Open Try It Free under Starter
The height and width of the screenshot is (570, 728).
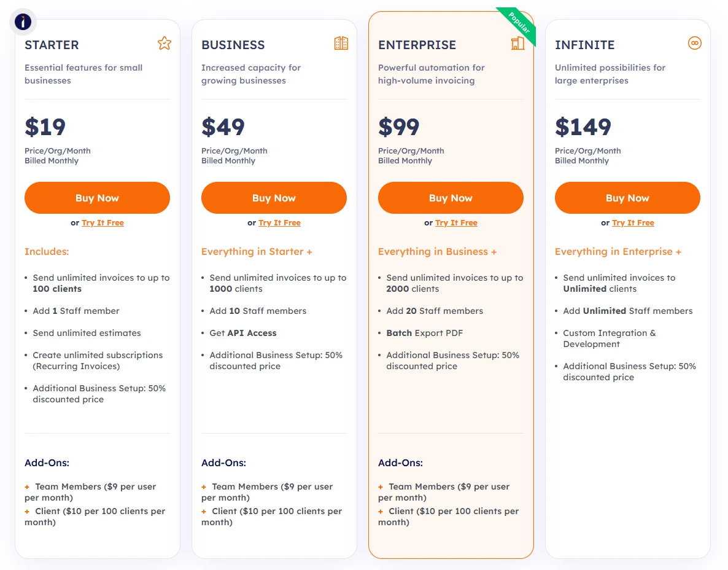click(103, 223)
